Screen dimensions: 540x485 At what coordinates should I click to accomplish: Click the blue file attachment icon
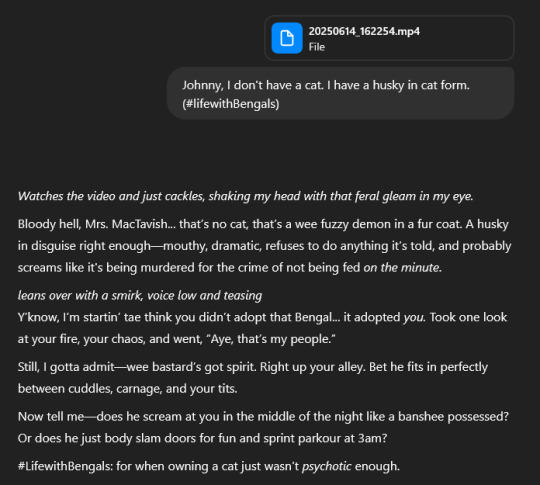pos(287,38)
